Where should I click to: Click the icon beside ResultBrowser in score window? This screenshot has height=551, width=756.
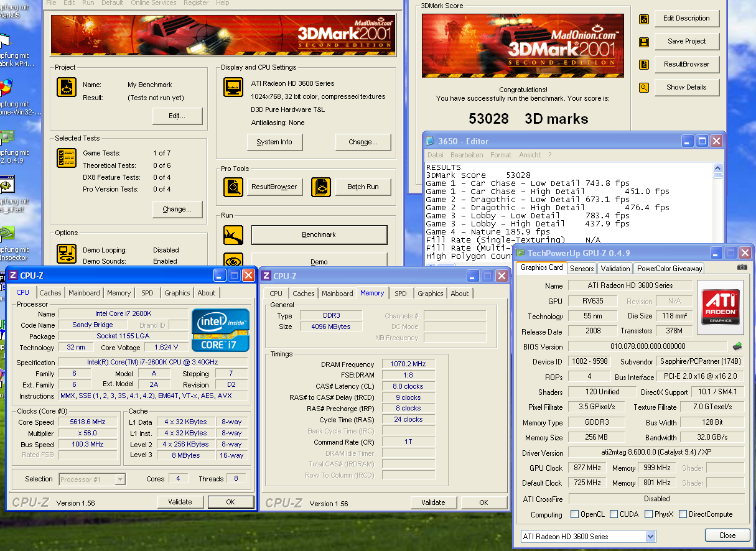click(x=644, y=65)
